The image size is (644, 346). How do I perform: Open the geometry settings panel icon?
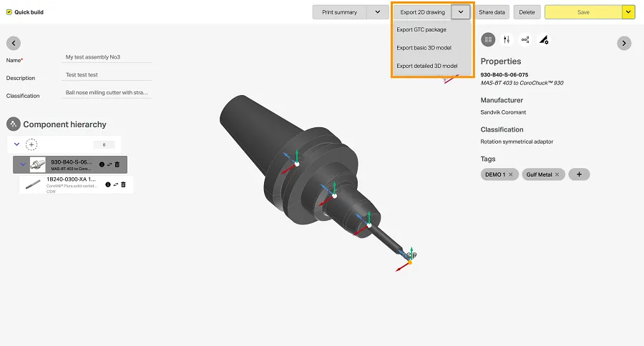coord(544,40)
